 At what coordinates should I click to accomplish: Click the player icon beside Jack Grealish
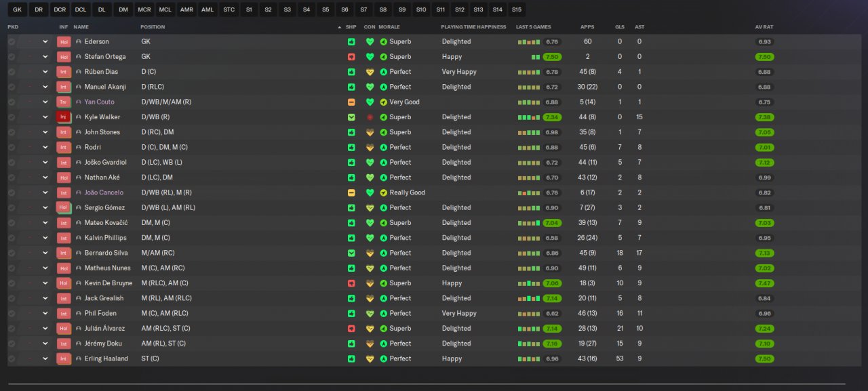[79, 298]
